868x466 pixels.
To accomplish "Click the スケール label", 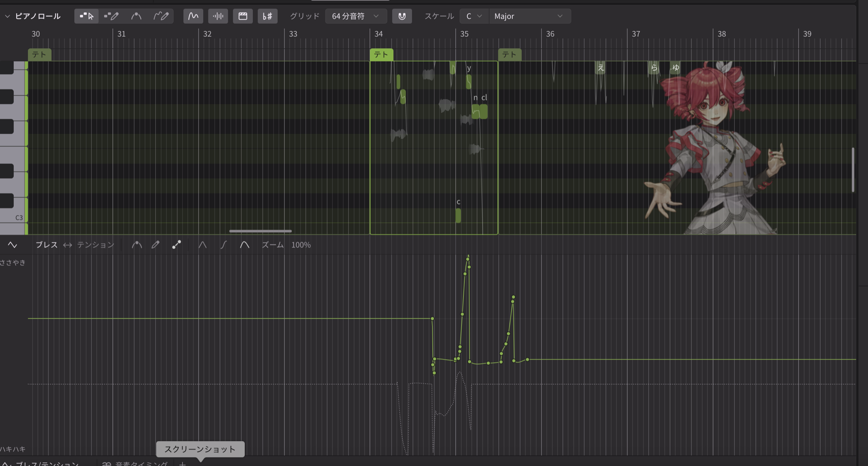I will [439, 16].
